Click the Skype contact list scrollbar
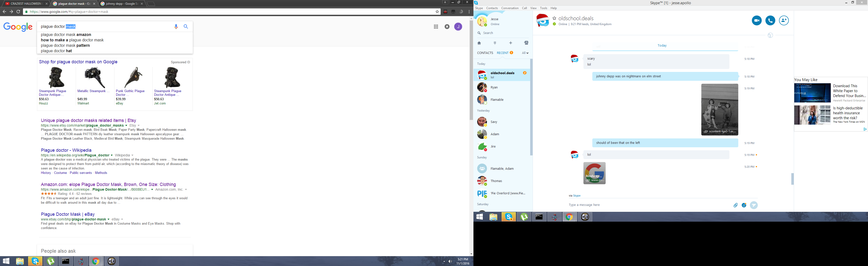Screen dimensions: 868x266 (531, 107)
